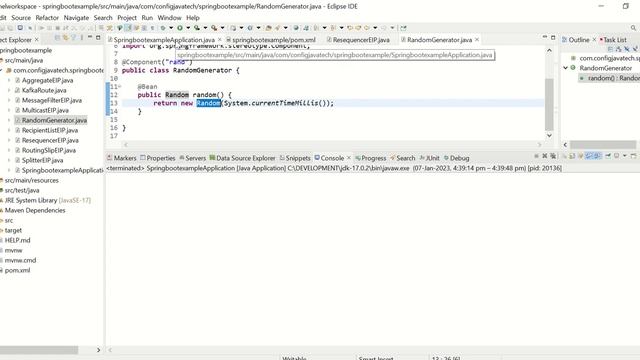
Task: Collapse the random() method fold at line 11
Action: click(120, 87)
